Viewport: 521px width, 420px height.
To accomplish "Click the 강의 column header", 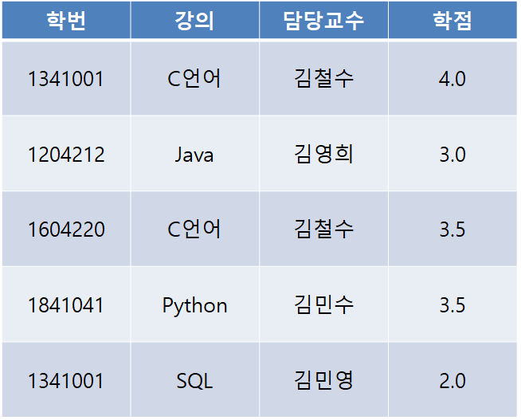I will tap(194, 20).
